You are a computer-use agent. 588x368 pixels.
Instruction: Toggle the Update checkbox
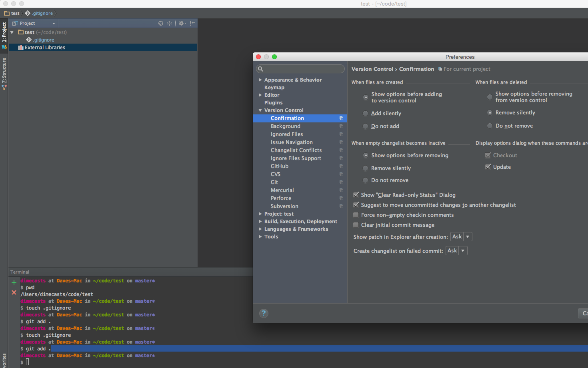click(x=488, y=167)
